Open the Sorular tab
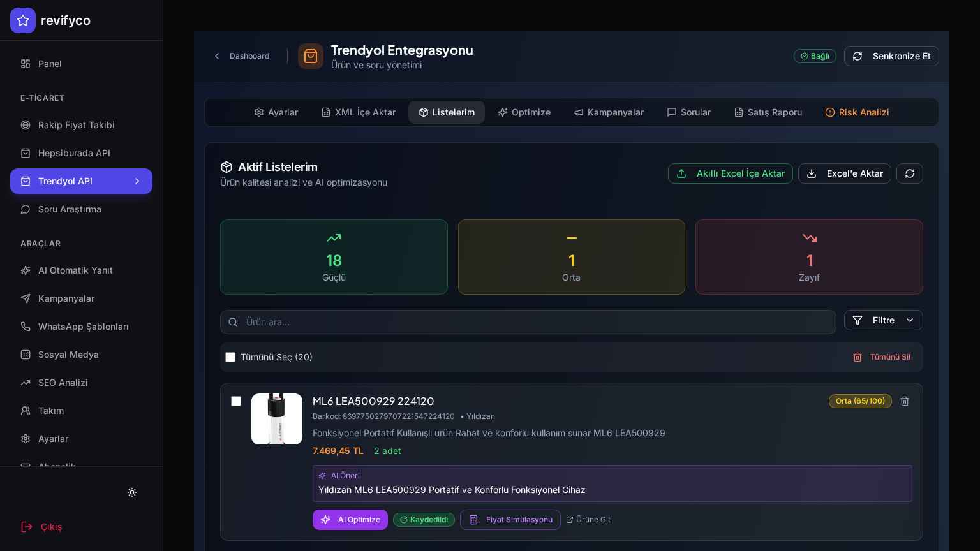 click(688, 112)
